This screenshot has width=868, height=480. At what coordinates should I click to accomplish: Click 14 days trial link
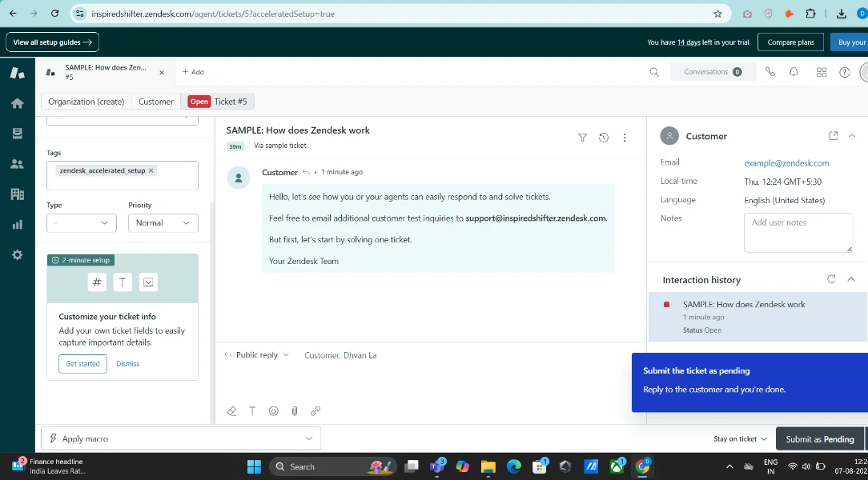[x=689, y=42]
